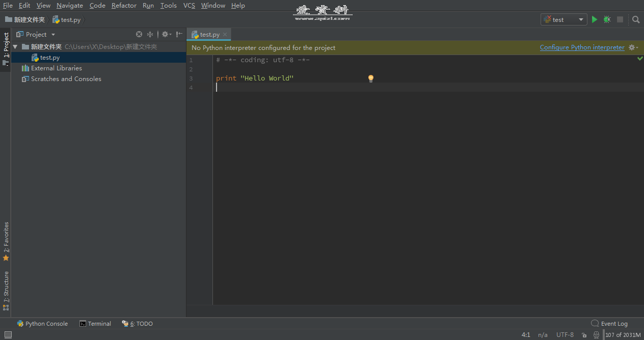The height and width of the screenshot is (340, 644).
Task: Open Project panel settings gear
Action: pos(165,34)
